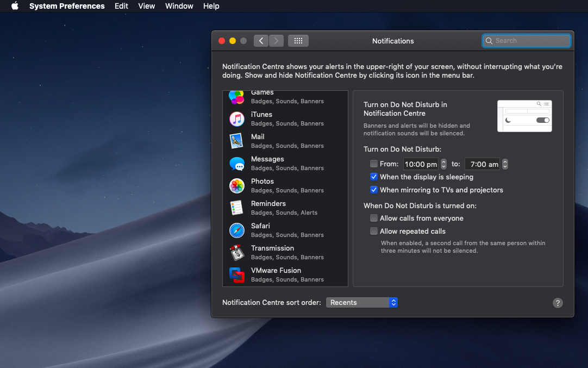The height and width of the screenshot is (368, 588).
Task: Show all preferences grid button
Action: click(298, 41)
